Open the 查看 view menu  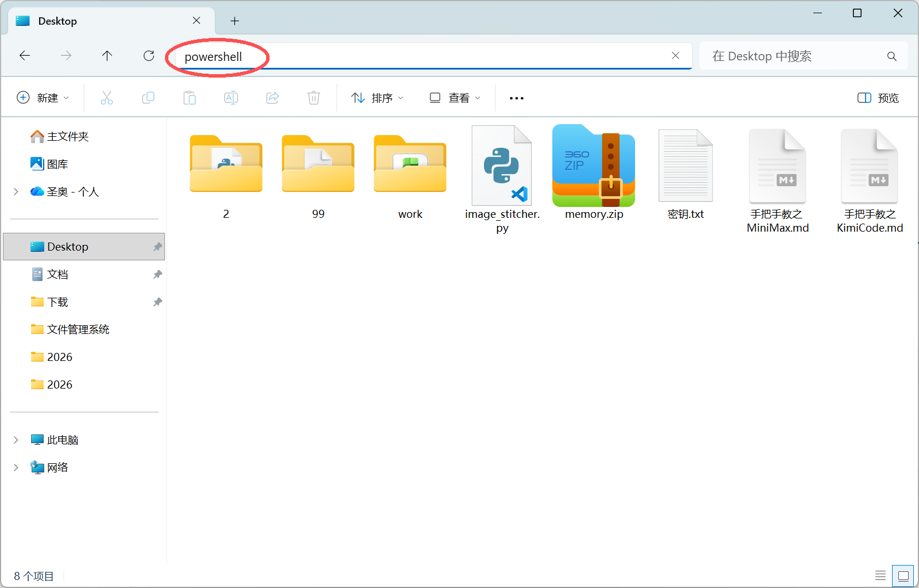point(455,98)
